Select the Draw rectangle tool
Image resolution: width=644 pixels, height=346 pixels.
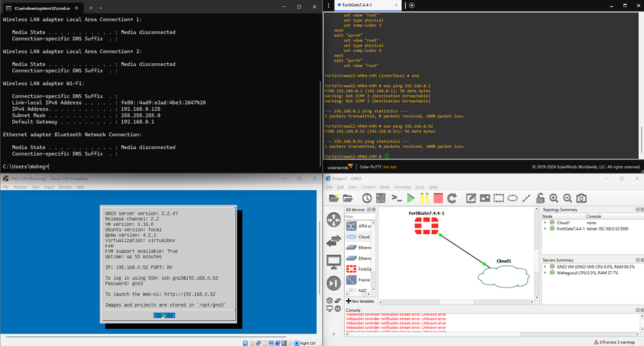point(498,198)
